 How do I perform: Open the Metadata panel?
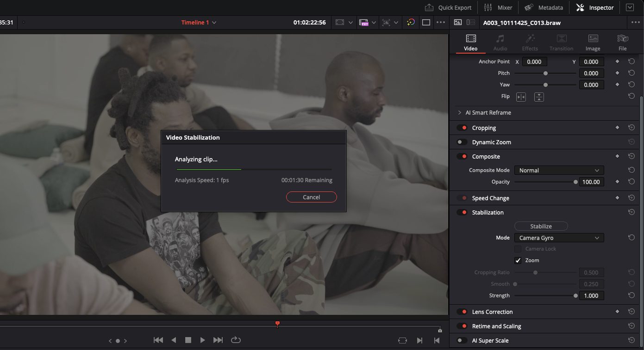(544, 7)
